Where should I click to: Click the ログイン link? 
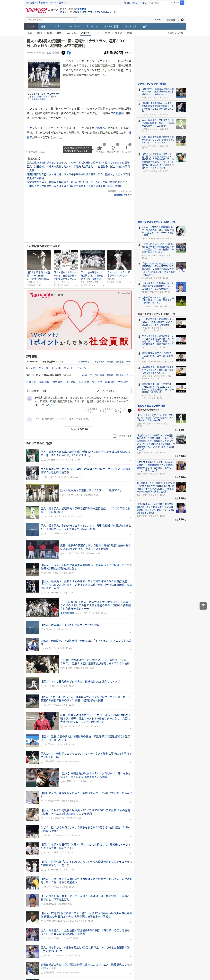(x=64, y=12)
